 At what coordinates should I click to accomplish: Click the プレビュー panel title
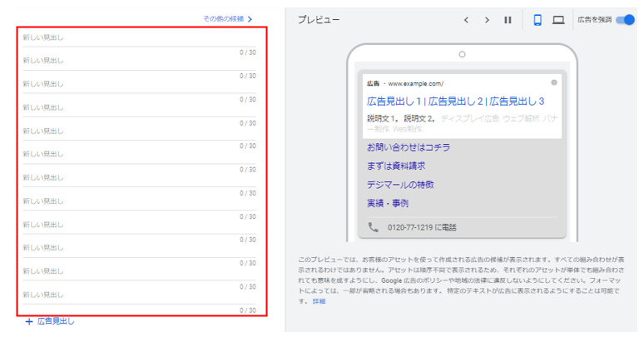coord(319,20)
